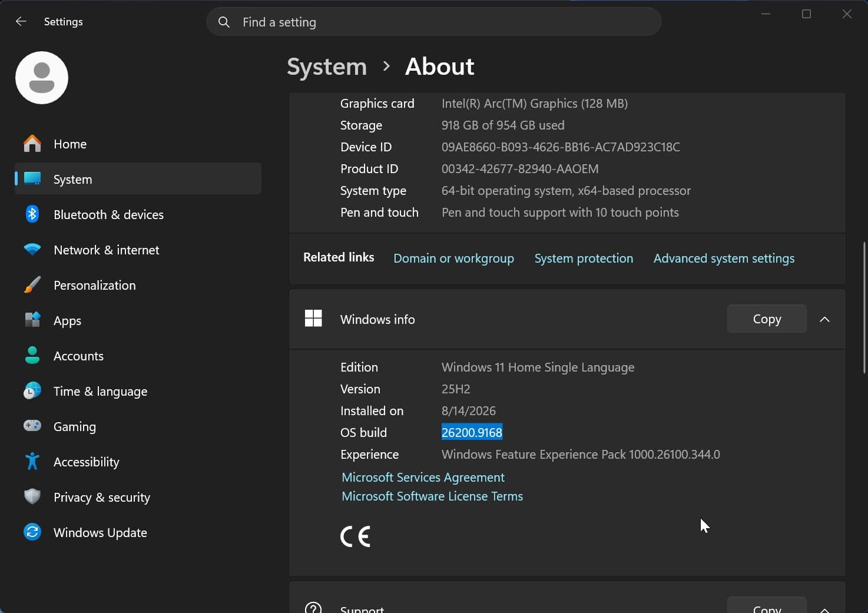Select Bluetooth & devices in sidebar
This screenshot has width=868, height=613.
coord(138,214)
